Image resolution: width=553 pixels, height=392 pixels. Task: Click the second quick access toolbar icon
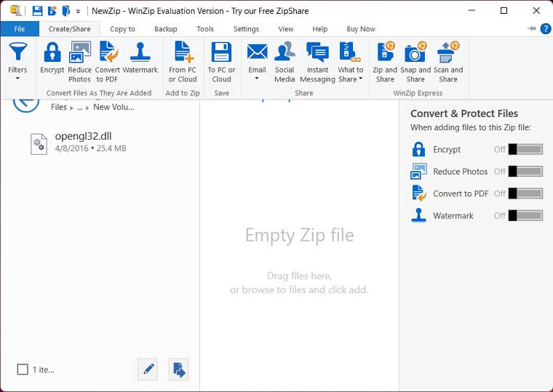click(52, 11)
